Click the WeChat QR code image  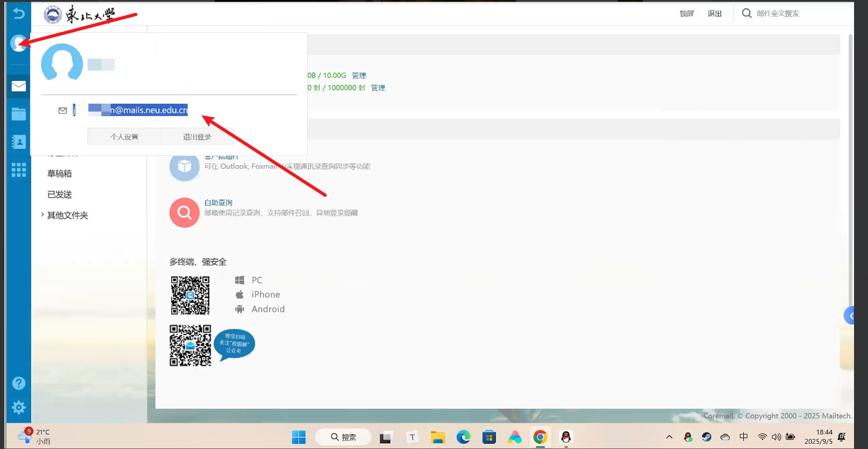point(190,345)
